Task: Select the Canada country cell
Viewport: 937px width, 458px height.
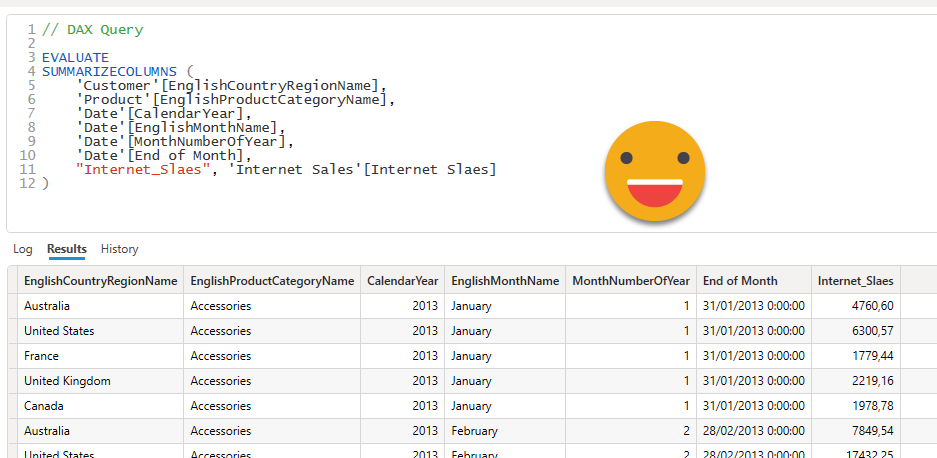Action: point(44,406)
